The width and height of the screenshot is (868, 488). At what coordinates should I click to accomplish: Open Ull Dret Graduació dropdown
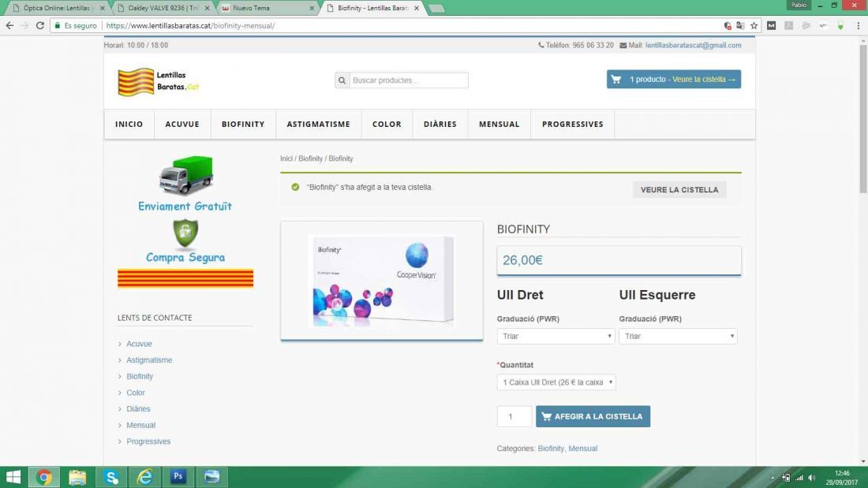tap(556, 336)
